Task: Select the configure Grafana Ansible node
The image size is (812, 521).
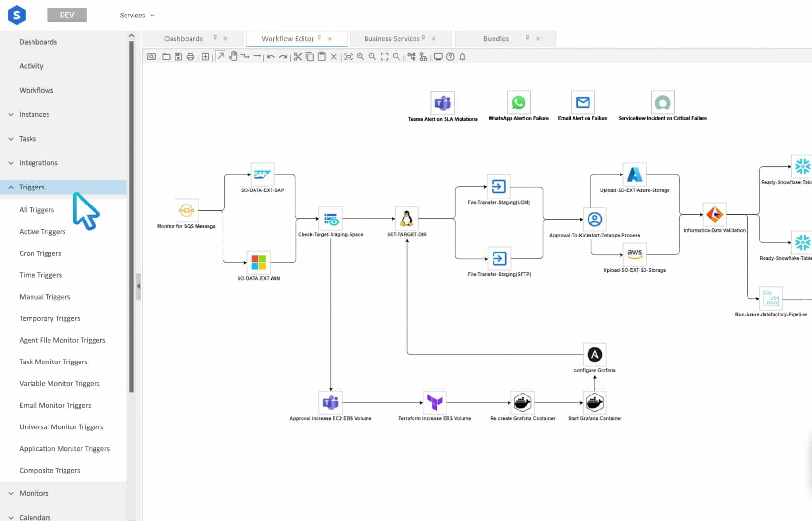Action: click(594, 355)
